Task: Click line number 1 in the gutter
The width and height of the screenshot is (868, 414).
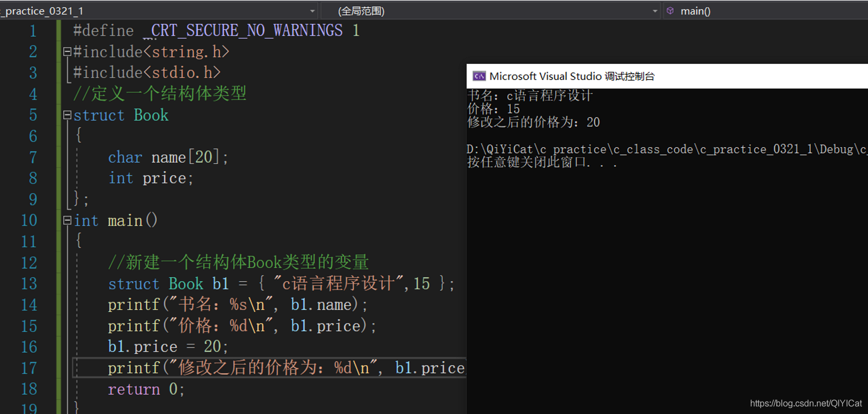Action: [x=33, y=31]
